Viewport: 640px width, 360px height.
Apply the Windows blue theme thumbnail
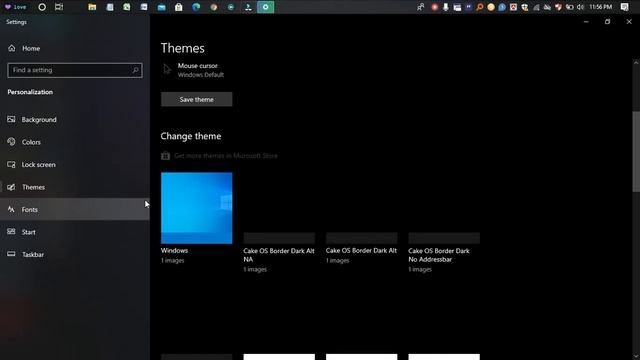pos(196,208)
